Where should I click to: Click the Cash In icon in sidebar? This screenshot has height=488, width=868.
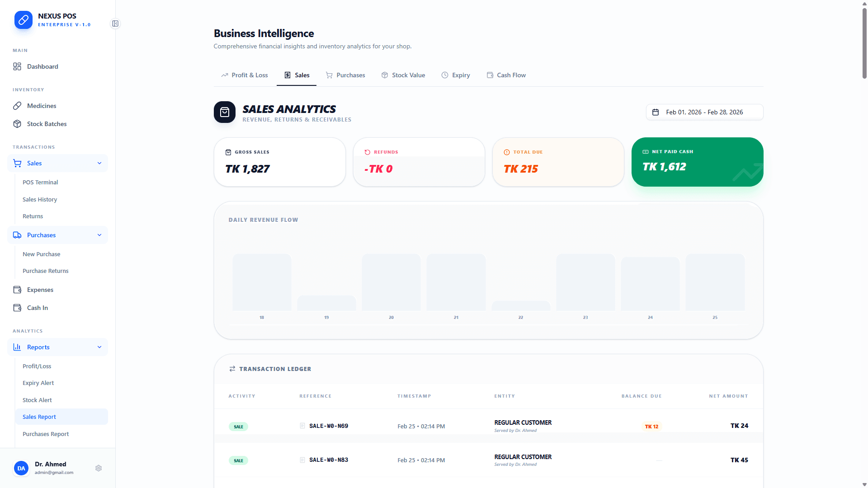coord(17,307)
